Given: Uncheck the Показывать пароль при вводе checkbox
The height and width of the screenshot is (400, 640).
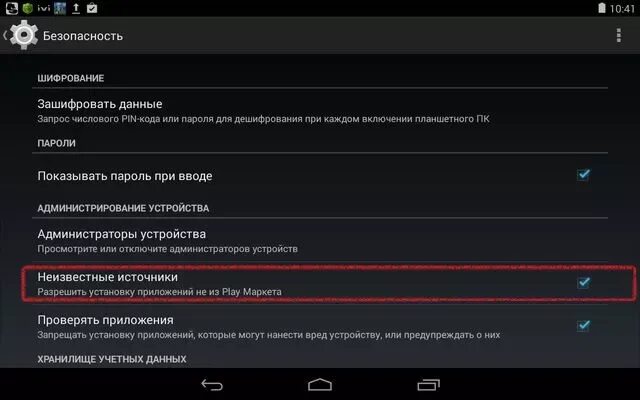Looking at the screenshot, I should (x=583, y=175).
